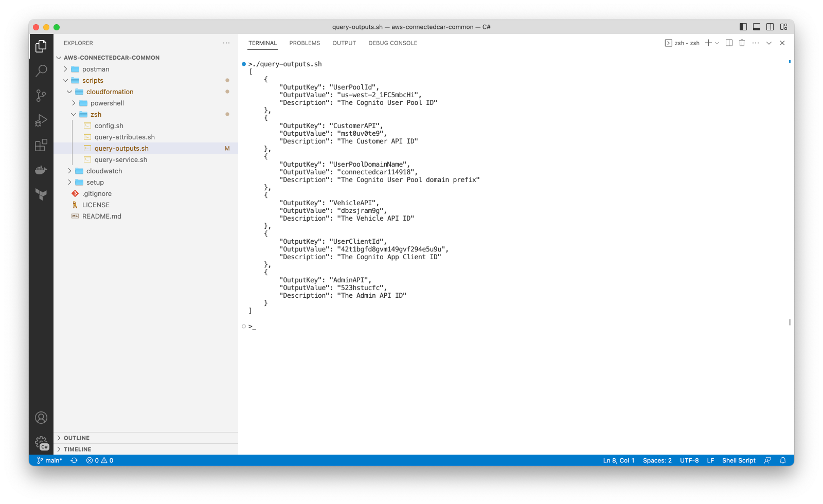Expand the postman folder
823x504 pixels.
point(146,69)
